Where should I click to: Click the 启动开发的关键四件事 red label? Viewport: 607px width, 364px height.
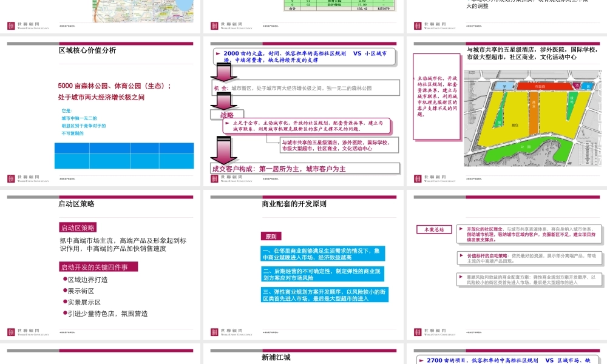pyautogui.click(x=98, y=267)
